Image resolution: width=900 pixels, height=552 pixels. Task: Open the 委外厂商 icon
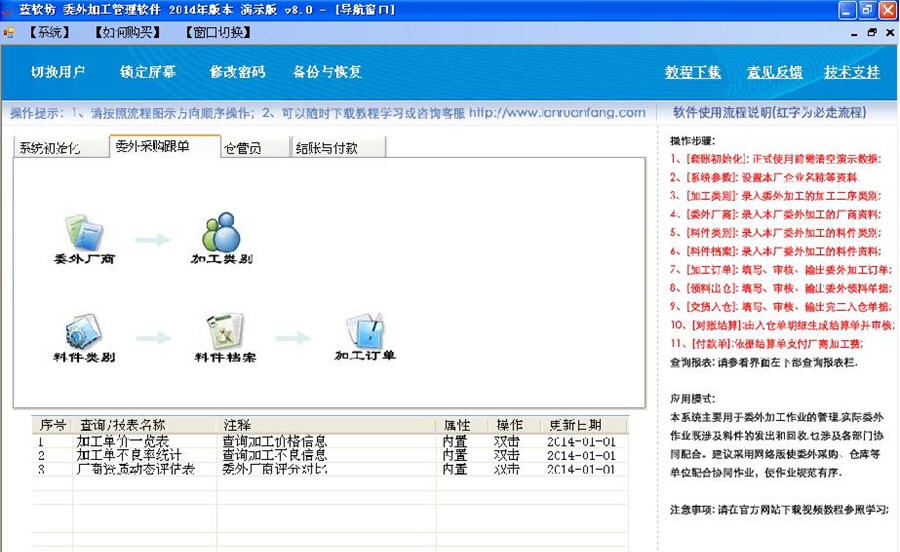84,239
